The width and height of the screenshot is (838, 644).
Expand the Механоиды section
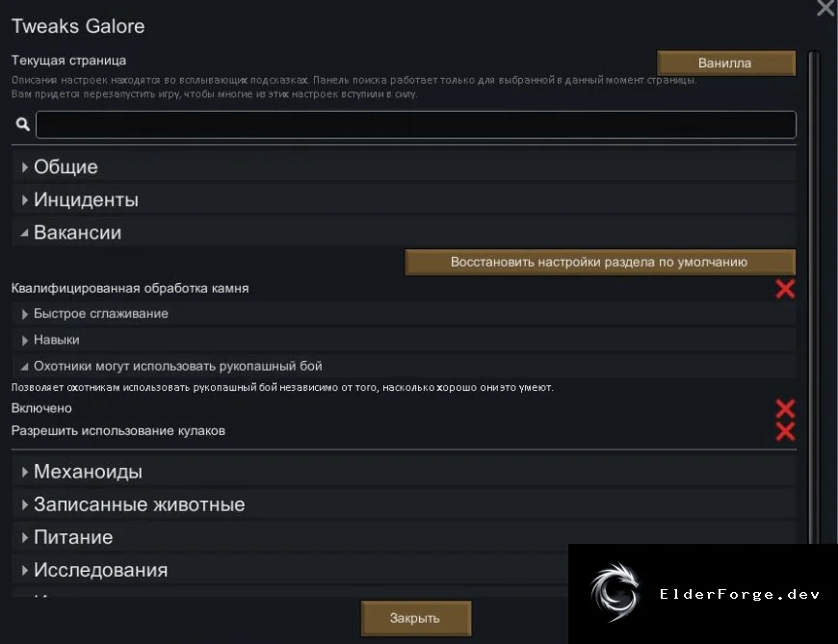[x=404, y=472]
